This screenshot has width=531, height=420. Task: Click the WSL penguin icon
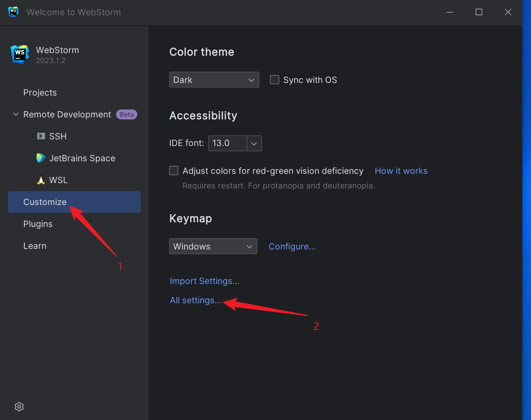[41, 180]
